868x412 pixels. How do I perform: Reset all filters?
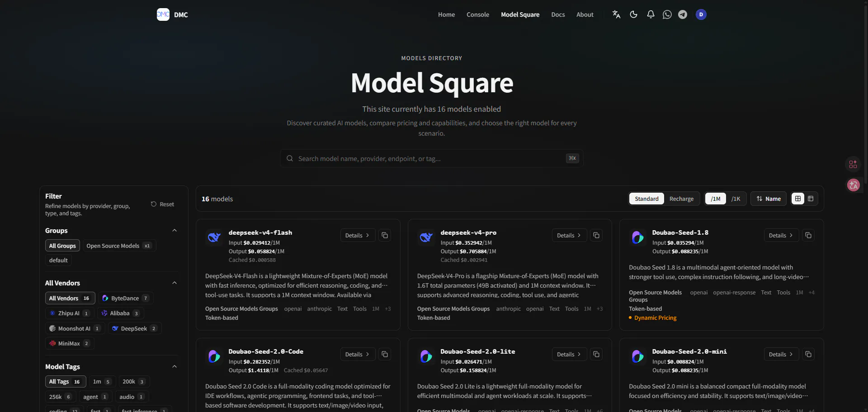coord(162,204)
